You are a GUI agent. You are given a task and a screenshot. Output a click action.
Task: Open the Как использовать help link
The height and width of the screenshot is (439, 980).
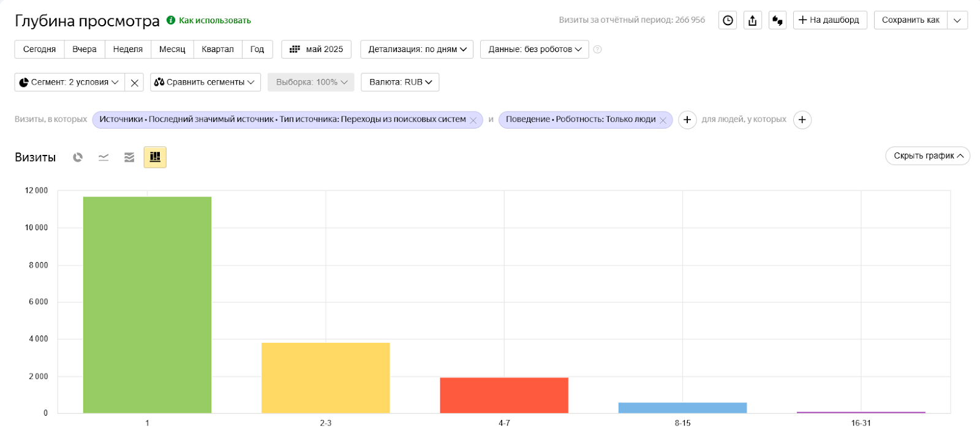tap(214, 21)
